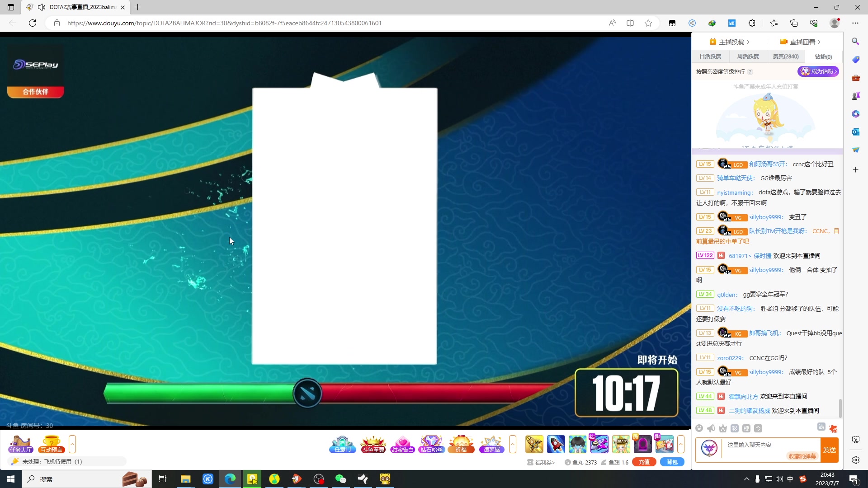Viewport: 868px width, 488px height.
Task: Click the browser address bar URL
Action: coord(225,23)
